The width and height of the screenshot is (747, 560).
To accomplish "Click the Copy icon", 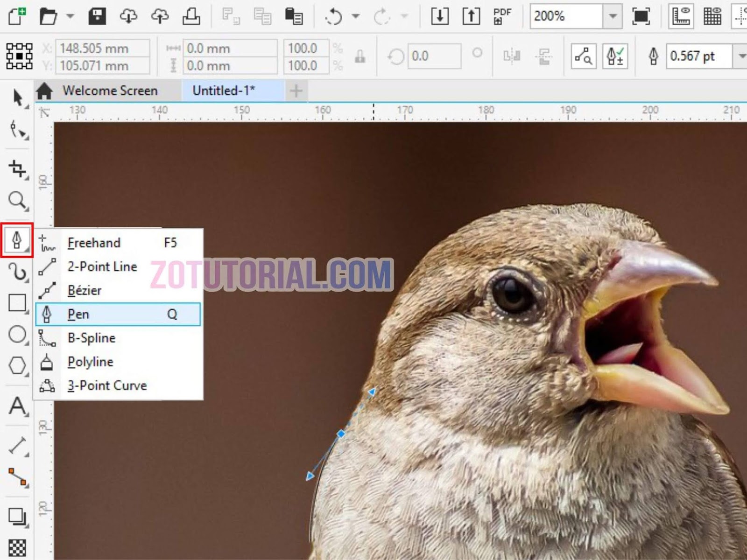I will 262,17.
